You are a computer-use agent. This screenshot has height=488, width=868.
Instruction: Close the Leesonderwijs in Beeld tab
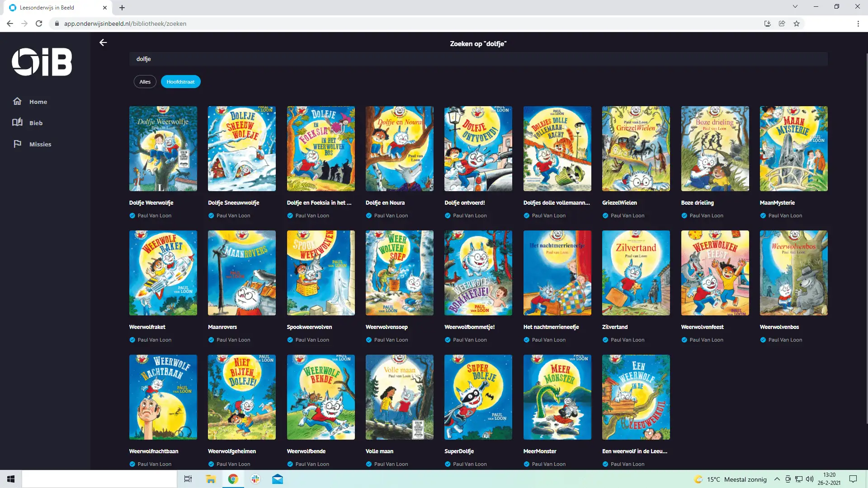coord(105,8)
